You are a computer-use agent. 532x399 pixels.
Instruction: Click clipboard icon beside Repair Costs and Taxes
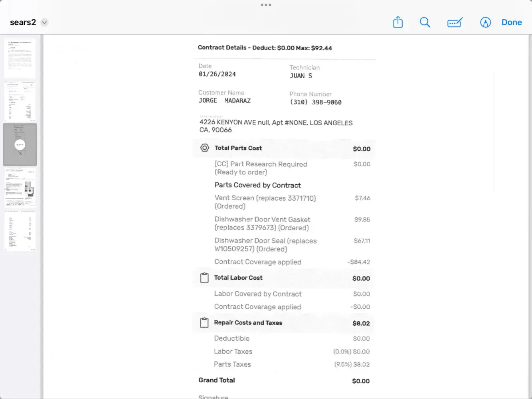pyautogui.click(x=204, y=323)
